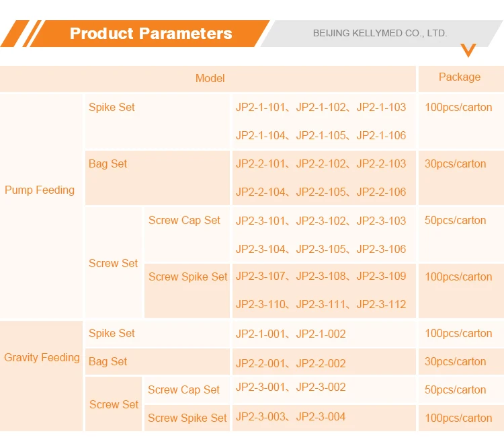Click the Product Parameters banner heading
The height and width of the screenshot is (446, 504).
[x=151, y=34]
